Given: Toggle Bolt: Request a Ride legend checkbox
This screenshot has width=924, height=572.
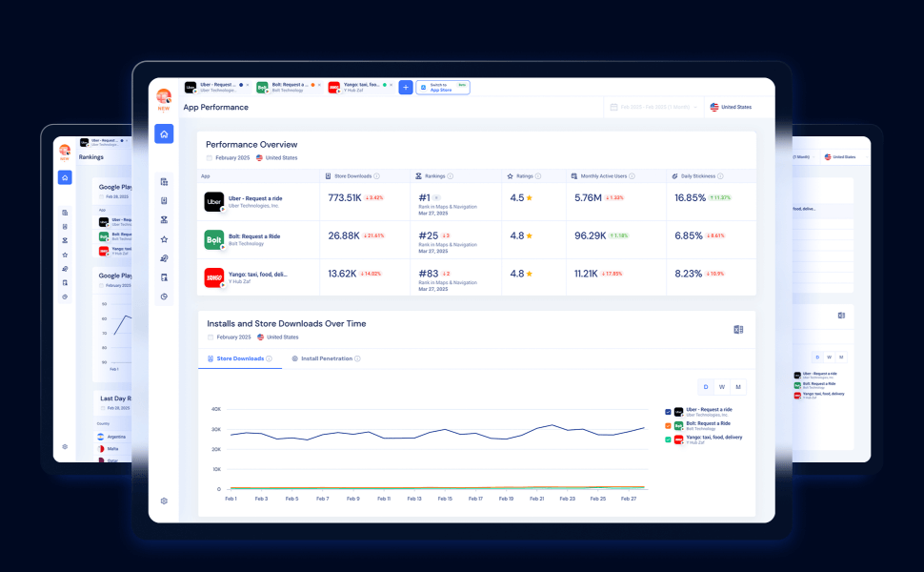Looking at the screenshot, I should 668,426.
